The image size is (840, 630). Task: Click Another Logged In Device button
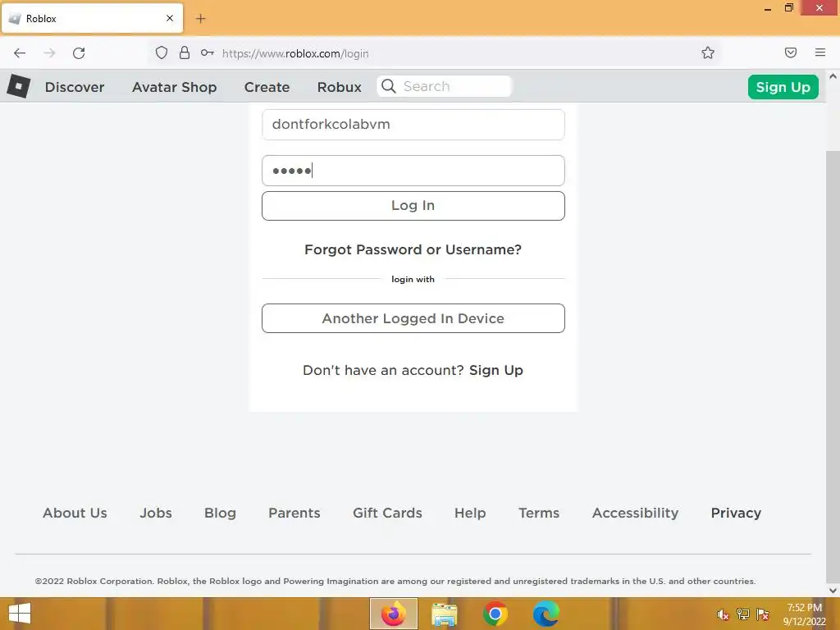pyautogui.click(x=413, y=318)
